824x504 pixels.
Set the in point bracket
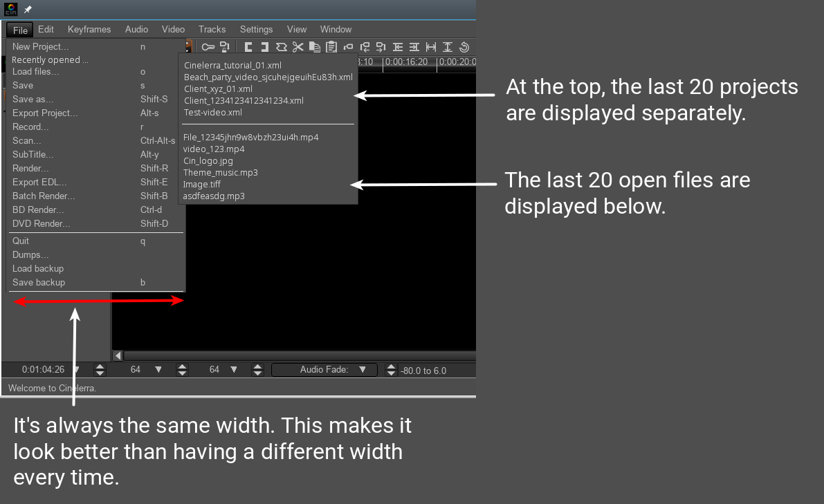[248, 47]
